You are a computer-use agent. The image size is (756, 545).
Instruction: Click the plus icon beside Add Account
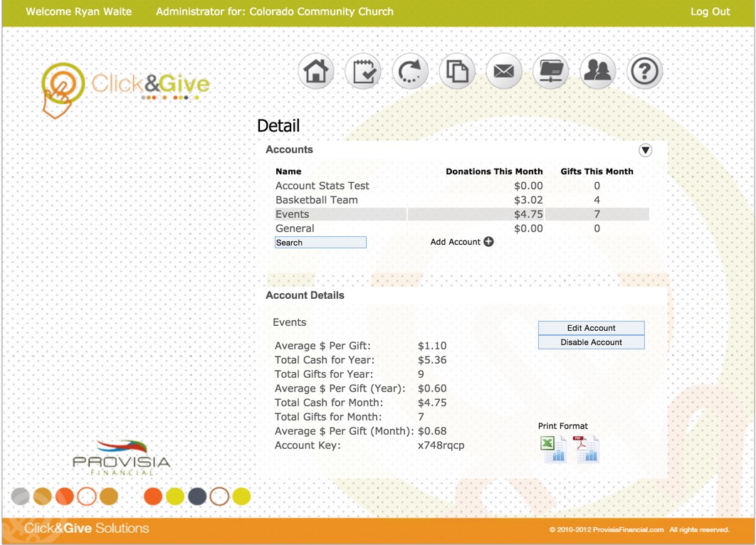488,241
